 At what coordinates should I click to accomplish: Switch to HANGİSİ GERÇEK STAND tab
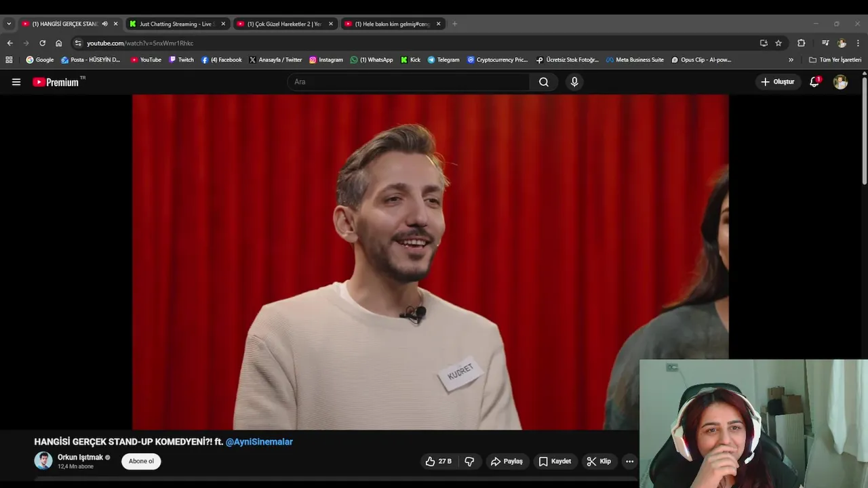65,24
